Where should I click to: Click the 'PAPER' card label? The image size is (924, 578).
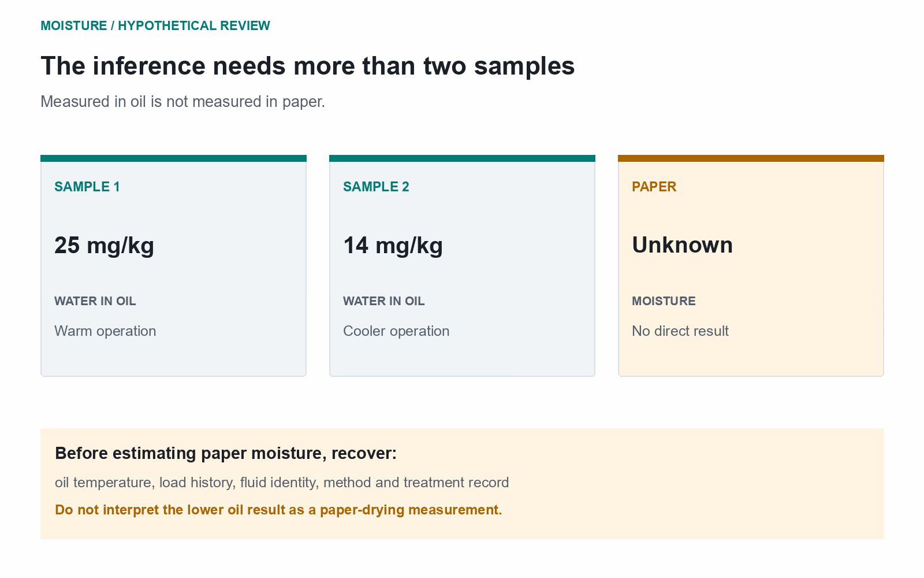coord(654,187)
